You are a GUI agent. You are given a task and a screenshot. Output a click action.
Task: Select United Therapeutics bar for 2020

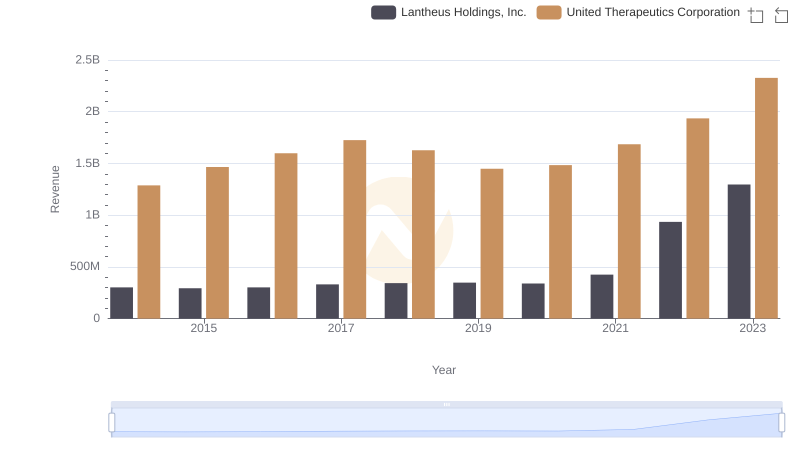pos(561,242)
